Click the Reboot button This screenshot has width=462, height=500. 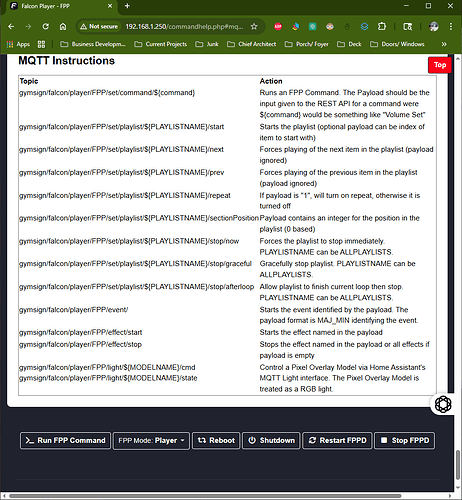(216, 441)
